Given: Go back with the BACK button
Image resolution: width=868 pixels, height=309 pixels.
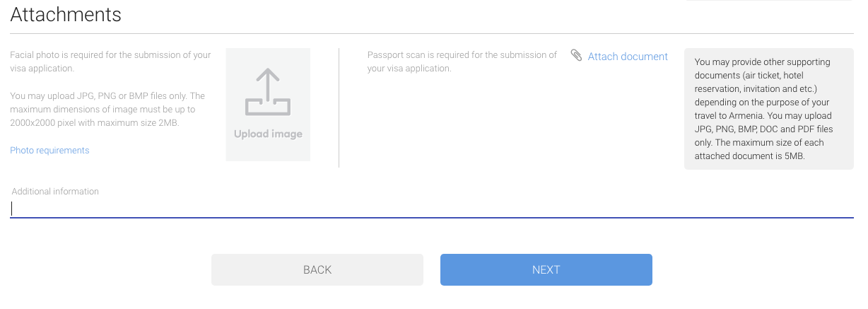Looking at the screenshot, I should coord(317,269).
